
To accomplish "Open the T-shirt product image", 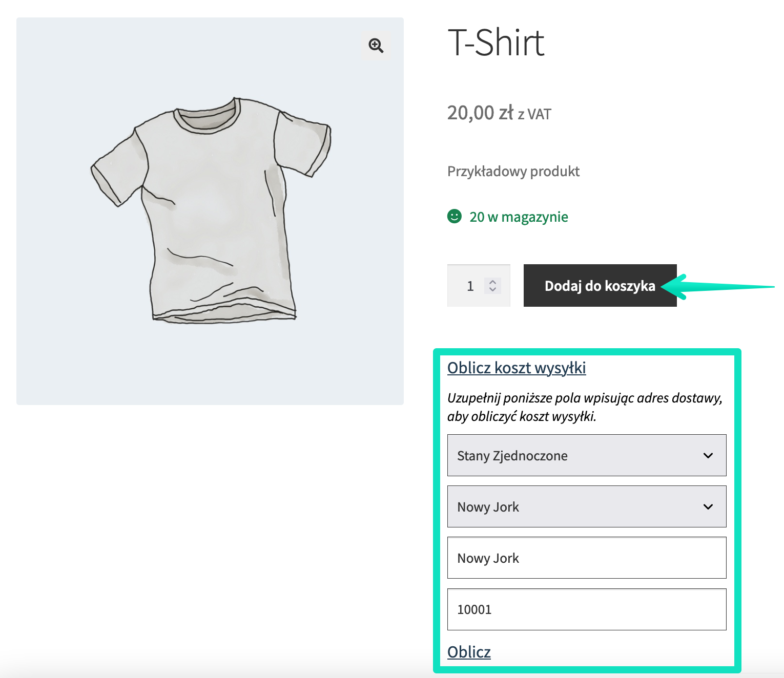I will point(210,211).
